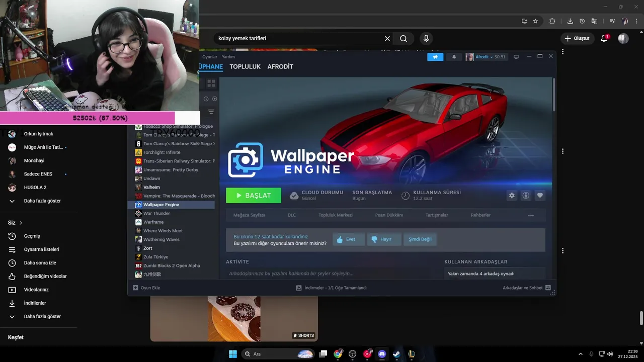Click the Windows taskbar Ara search box
The width and height of the screenshot is (644, 362).
(279, 354)
